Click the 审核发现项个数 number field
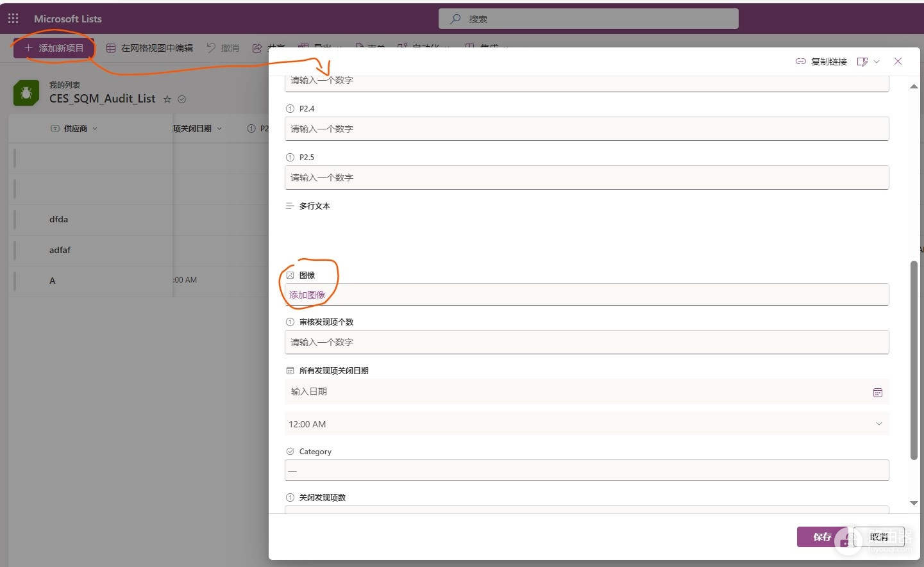The width and height of the screenshot is (924, 567). click(587, 342)
